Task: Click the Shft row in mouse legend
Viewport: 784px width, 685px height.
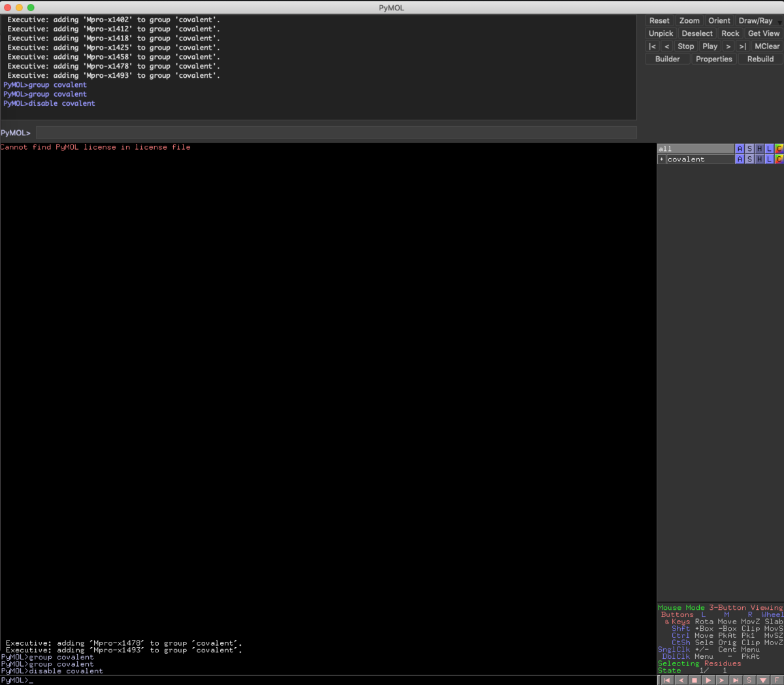Action: tap(727, 629)
